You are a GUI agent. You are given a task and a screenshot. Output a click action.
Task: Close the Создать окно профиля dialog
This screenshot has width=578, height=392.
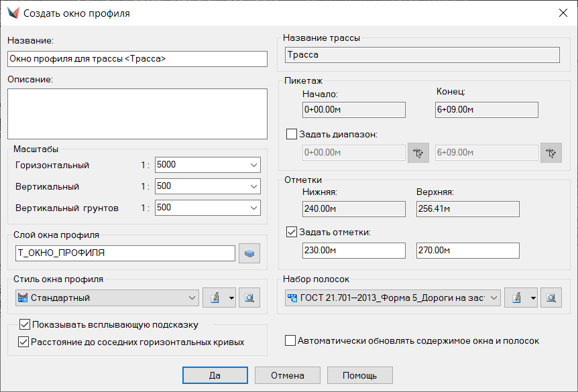562,13
